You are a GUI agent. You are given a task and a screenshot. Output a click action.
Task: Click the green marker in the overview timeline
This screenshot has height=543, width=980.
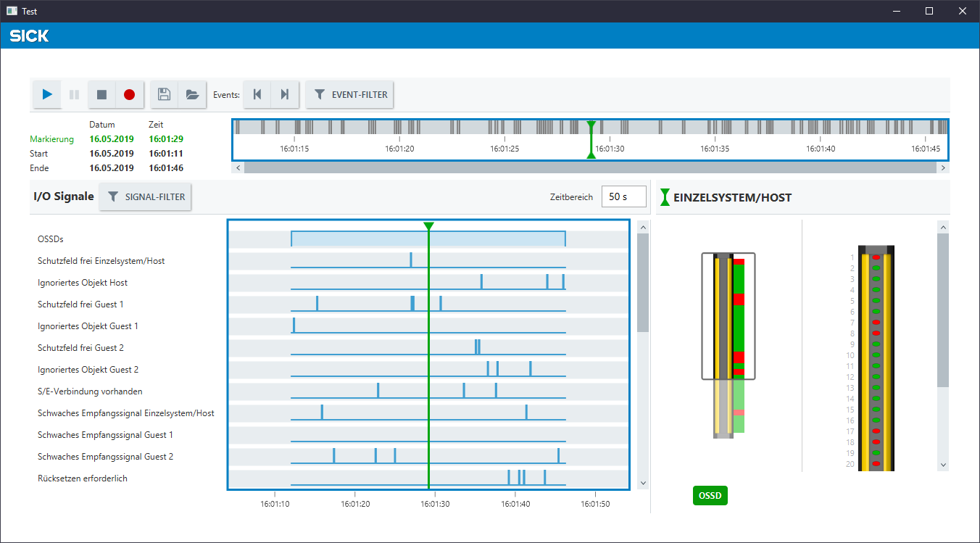click(591, 139)
